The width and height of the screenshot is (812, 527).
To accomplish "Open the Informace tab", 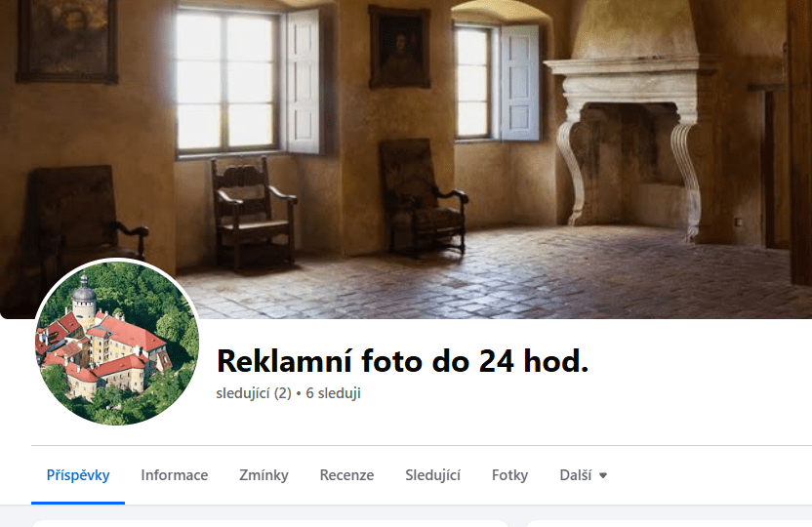I will (175, 475).
